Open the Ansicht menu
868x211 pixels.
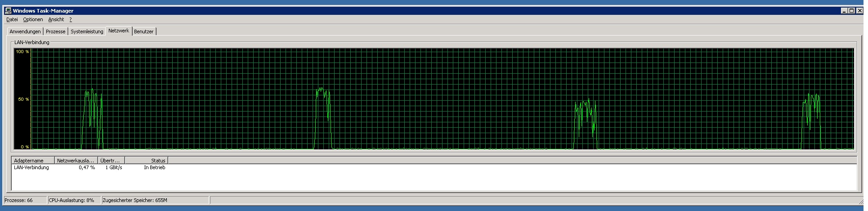[56, 19]
